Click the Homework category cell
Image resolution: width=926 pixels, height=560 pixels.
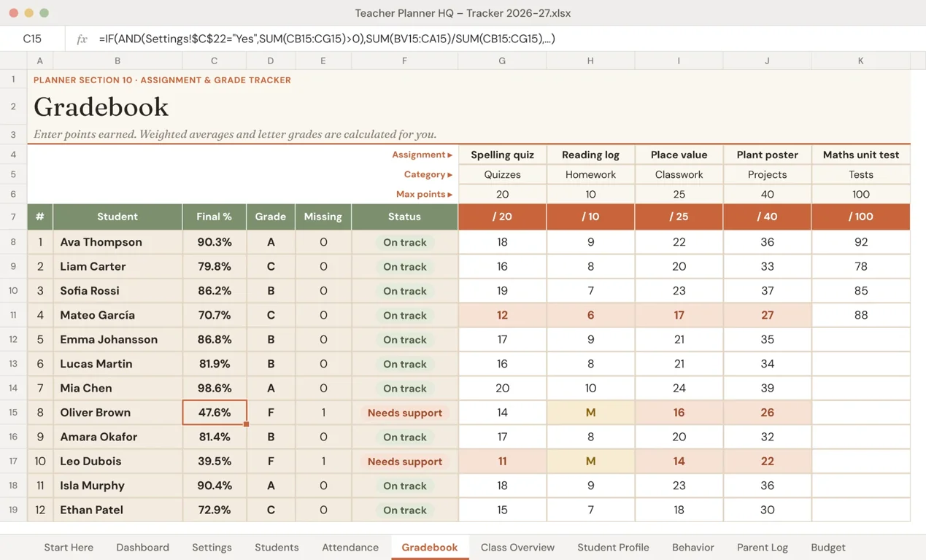coord(590,174)
